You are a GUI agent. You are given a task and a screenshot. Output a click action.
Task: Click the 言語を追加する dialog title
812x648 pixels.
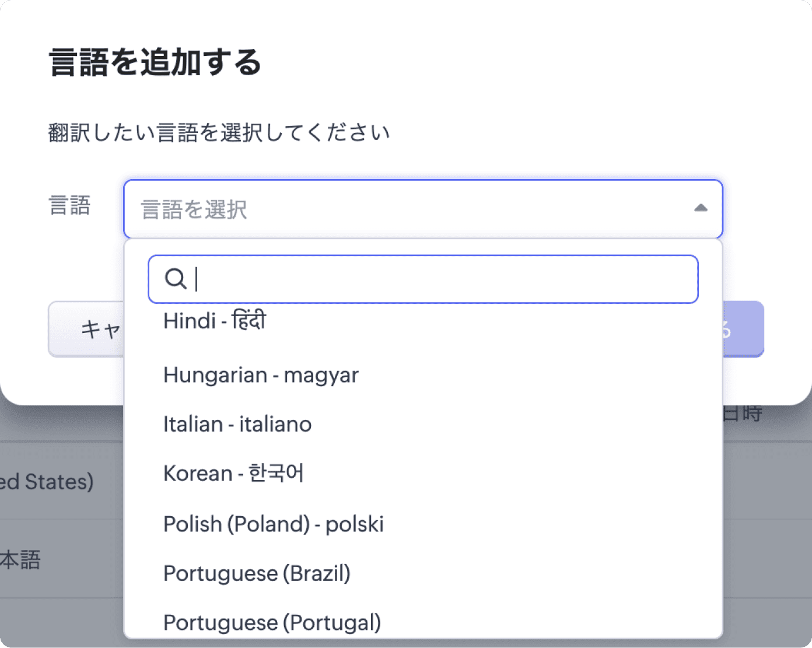[x=155, y=64]
